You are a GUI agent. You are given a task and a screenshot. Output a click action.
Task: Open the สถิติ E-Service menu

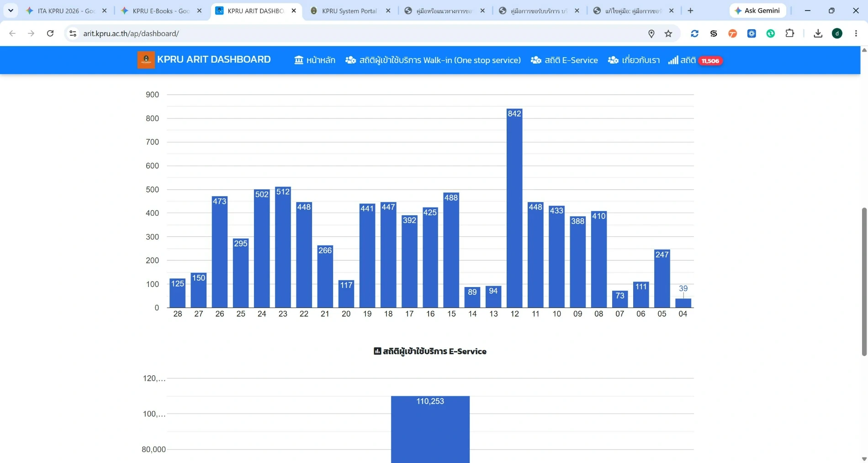point(564,60)
